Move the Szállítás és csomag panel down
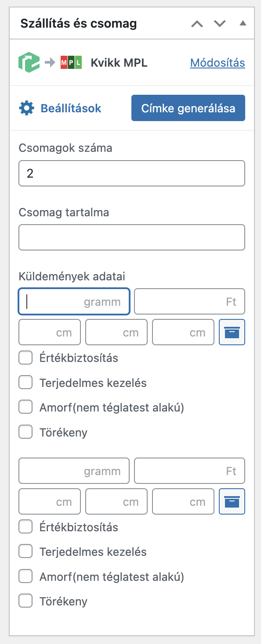This screenshot has width=261, height=644. pos(220,24)
